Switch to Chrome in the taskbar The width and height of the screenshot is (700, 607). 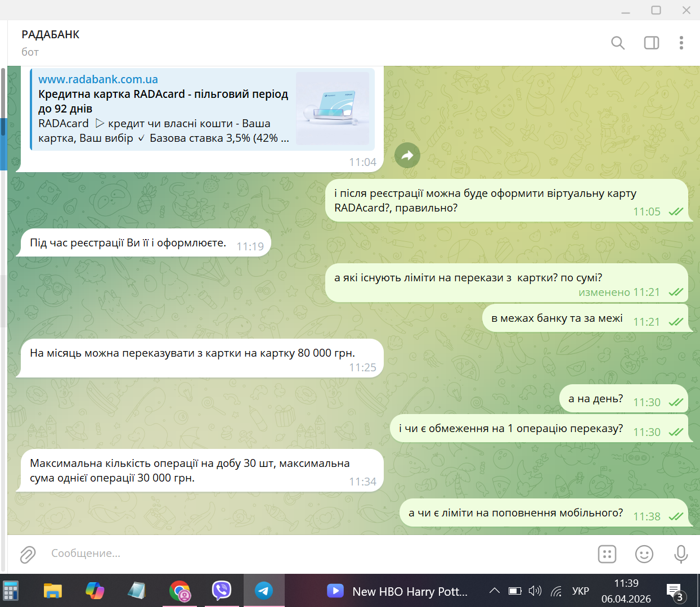pyautogui.click(x=180, y=591)
